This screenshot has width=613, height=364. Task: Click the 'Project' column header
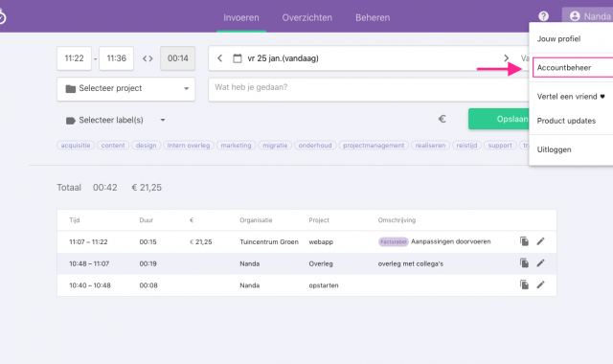tap(319, 220)
